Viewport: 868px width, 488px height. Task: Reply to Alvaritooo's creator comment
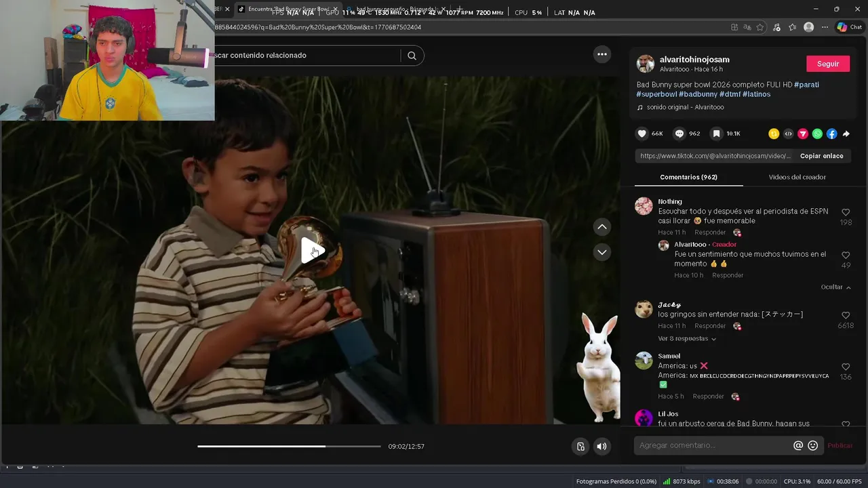coord(728,275)
